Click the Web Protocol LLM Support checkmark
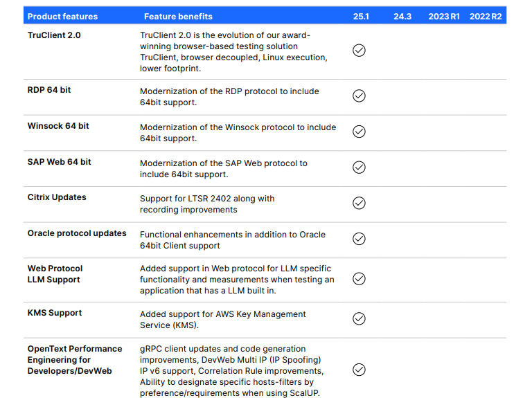 point(359,279)
